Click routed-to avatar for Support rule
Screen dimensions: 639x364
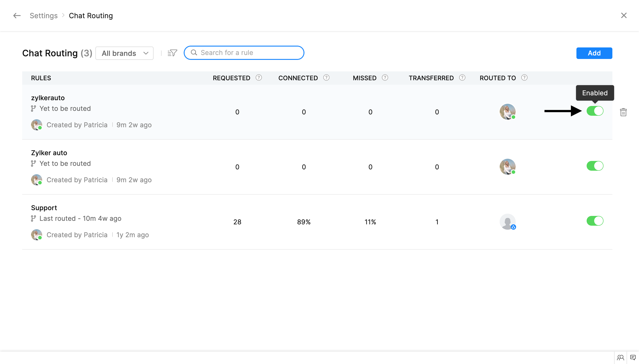[507, 221]
